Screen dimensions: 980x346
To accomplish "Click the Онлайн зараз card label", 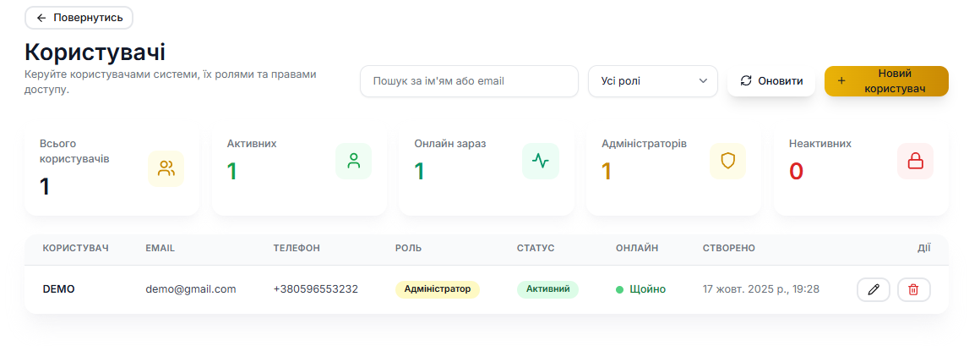I will (450, 143).
